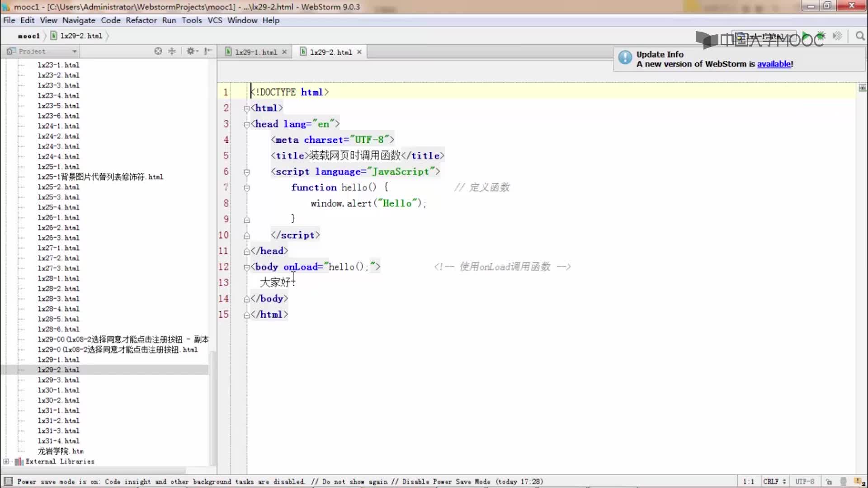Image resolution: width=868 pixels, height=488 pixels.
Task: Select 1x30-1.html in project tree
Action: 58,390
